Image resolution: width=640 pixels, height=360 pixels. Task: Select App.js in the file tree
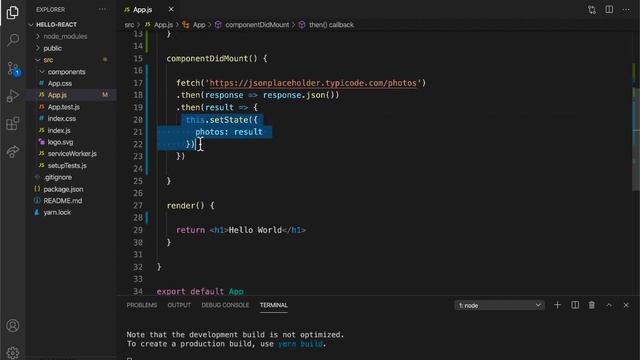(57, 95)
